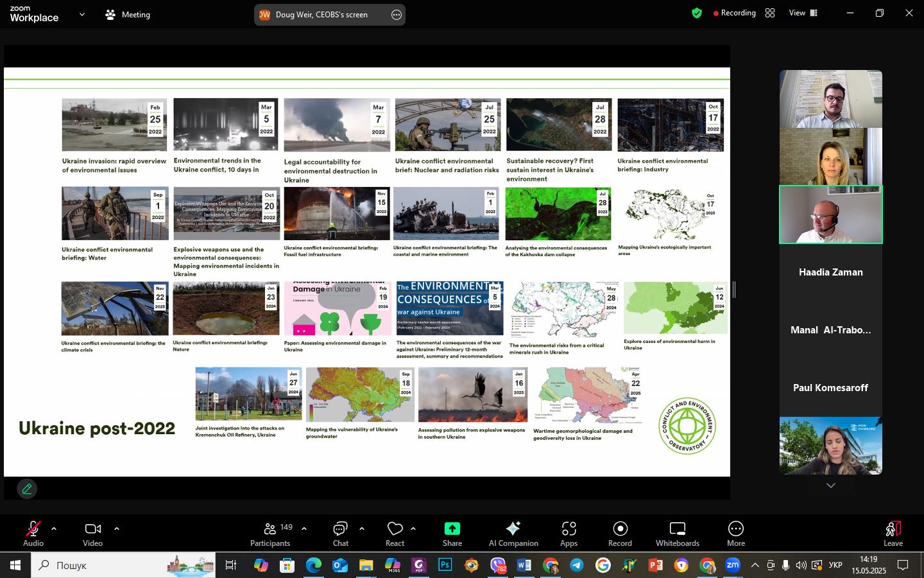Leave the meeting
The height and width of the screenshot is (578, 924).
[x=893, y=533]
